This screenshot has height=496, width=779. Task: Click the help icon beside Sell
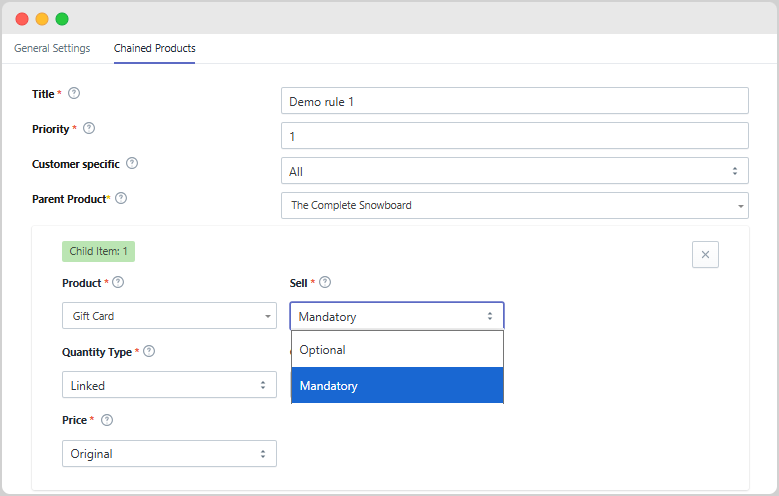click(325, 283)
